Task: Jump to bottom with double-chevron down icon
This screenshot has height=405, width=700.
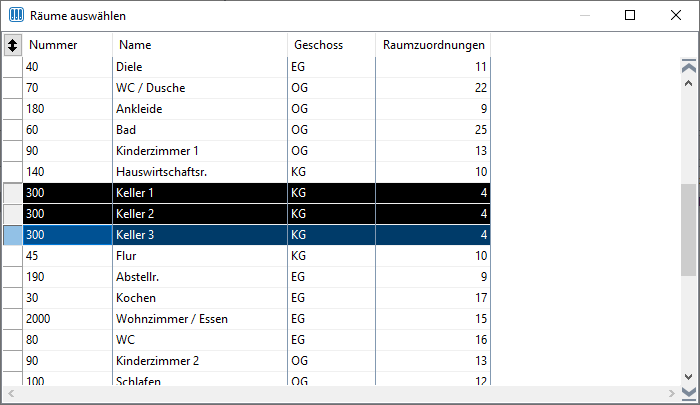Action: tap(689, 393)
